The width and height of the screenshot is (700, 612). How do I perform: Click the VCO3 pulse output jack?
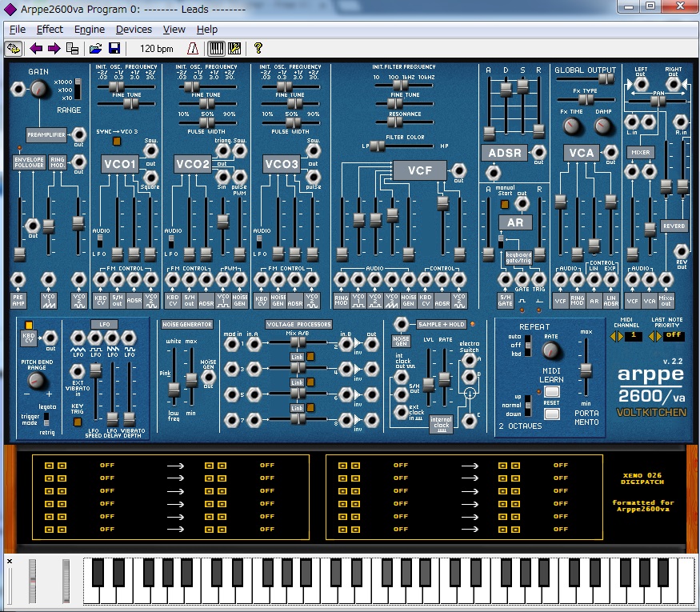[313, 176]
